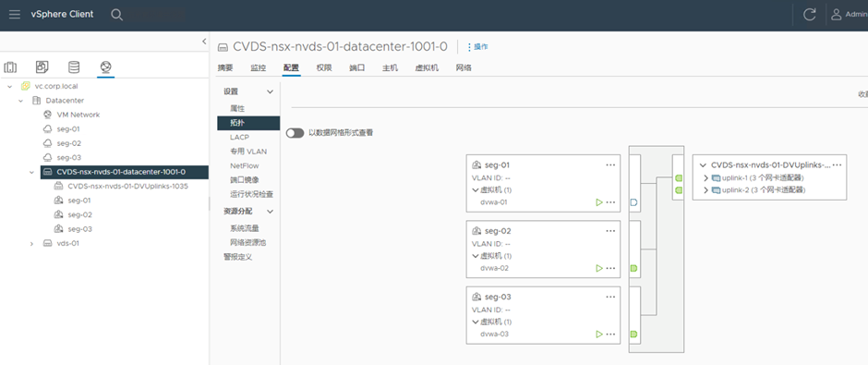Click the search magnifier icon
The image size is (868, 365).
click(x=116, y=15)
